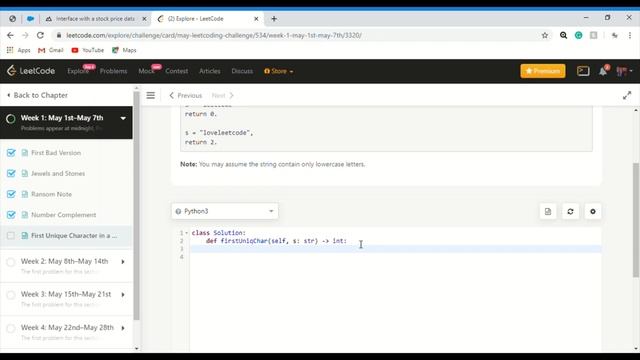Open the Python3 language dropdown
The image size is (640, 360).
coord(225,211)
